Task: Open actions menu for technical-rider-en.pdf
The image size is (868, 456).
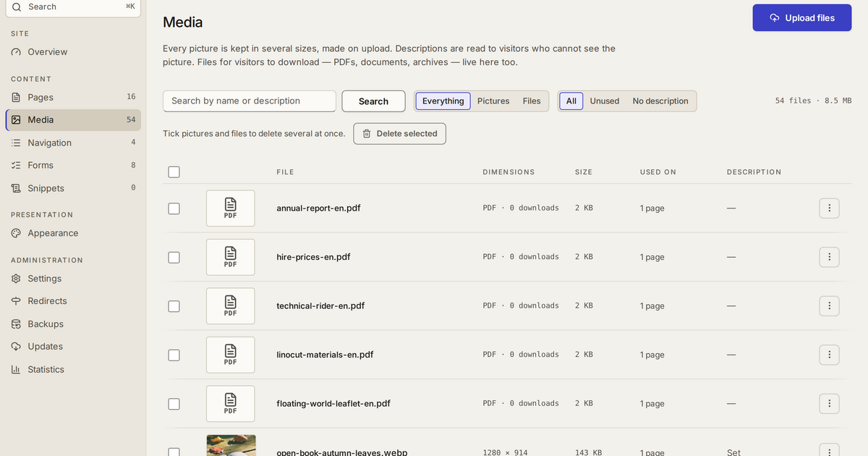Action: coord(829,306)
